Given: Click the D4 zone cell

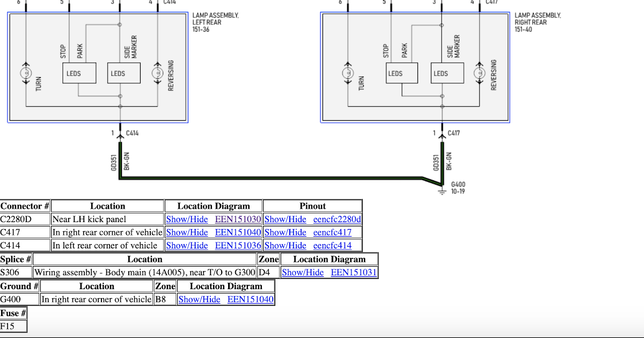Looking at the screenshot, I should click(269, 272).
